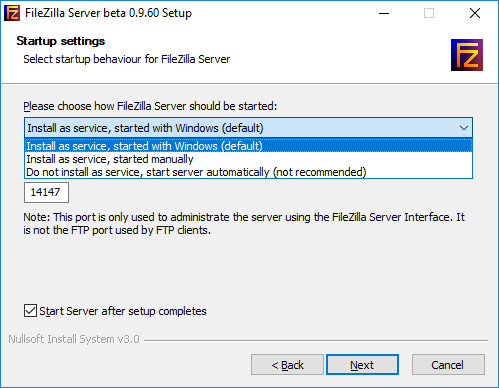Uncheck Start Server after setup completes
The image size is (499, 388).
[30, 311]
